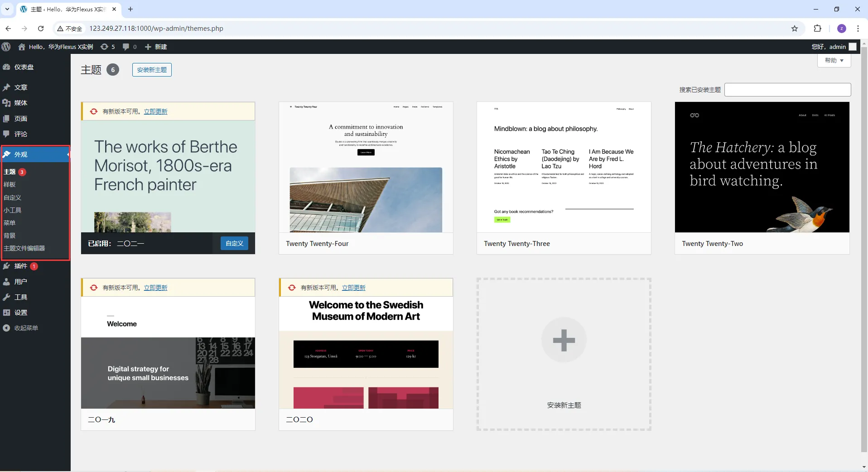
Task: Click the Hello, 华为Flexus X实例 site link
Action: click(x=61, y=47)
